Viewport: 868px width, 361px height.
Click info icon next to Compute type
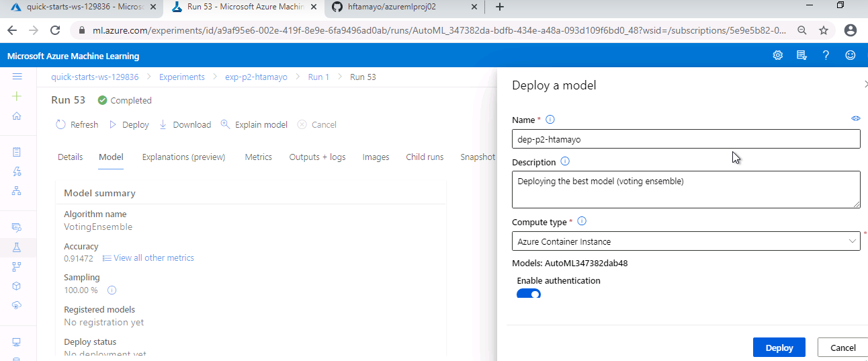pos(582,221)
